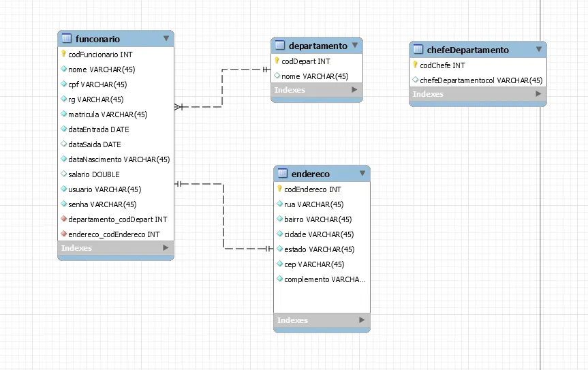
Task: Expand Indexes section in funconario table
Action: pyautogui.click(x=165, y=248)
